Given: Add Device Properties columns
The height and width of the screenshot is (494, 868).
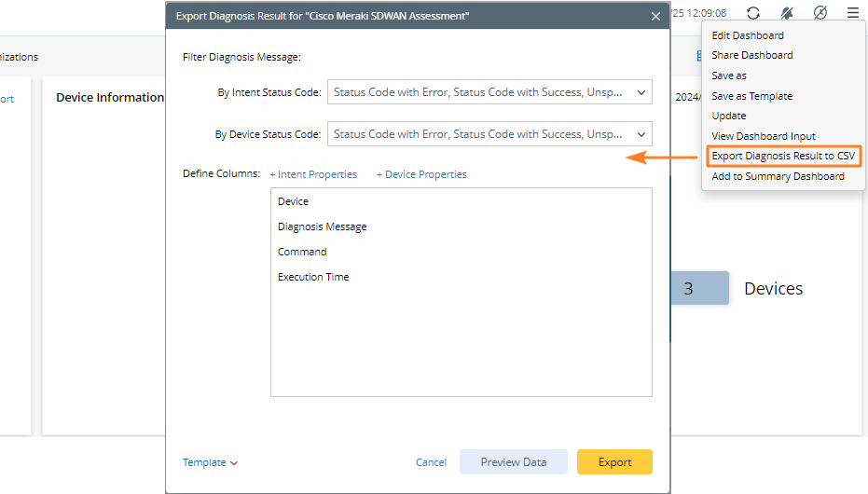Looking at the screenshot, I should (421, 174).
